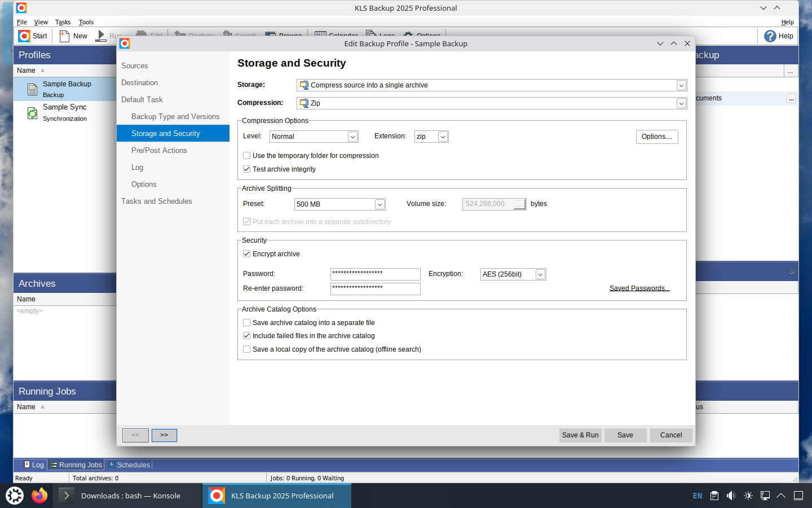The height and width of the screenshot is (508, 812).
Task: Expand the main window panel chevron
Action: (x=792, y=272)
